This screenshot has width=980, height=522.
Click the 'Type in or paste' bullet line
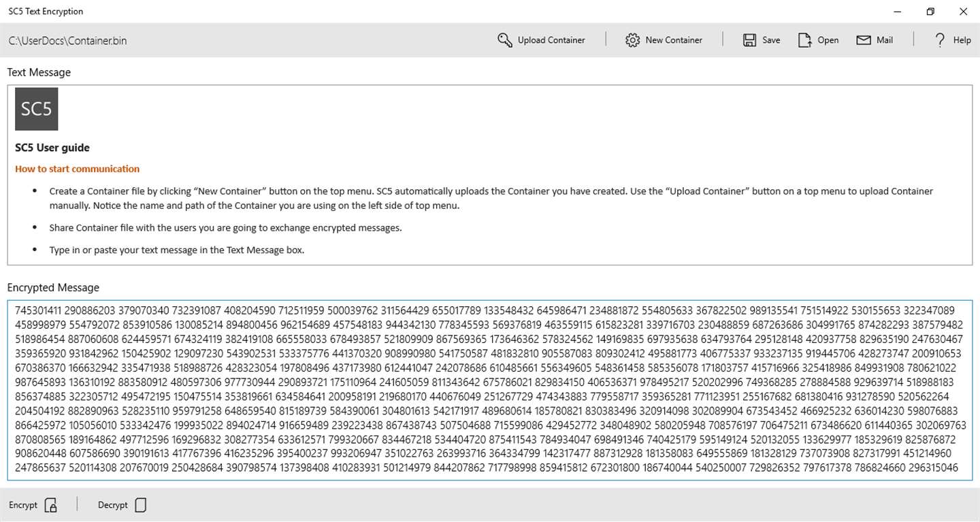click(x=177, y=250)
